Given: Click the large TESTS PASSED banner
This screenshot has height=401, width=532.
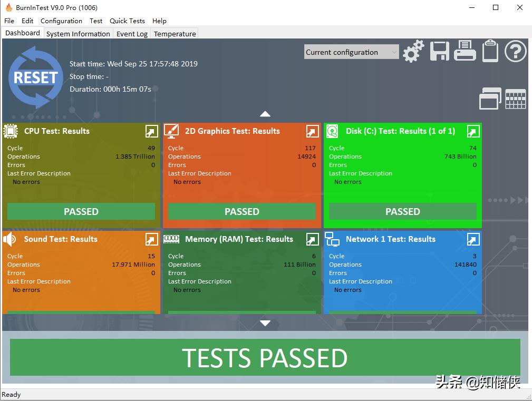Looking at the screenshot, I should (265, 358).
